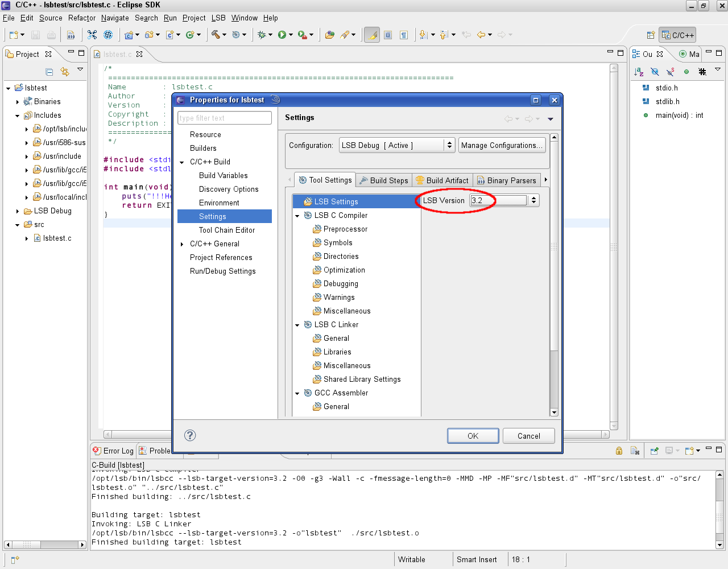The width and height of the screenshot is (728, 569).
Task: Expand C/C++ General in properties tree
Action: point(182,244)
